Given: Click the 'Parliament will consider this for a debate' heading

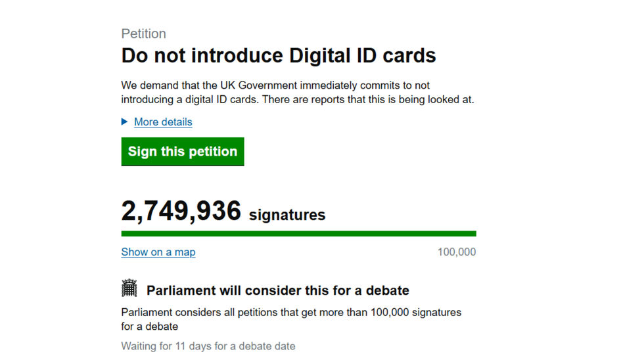Looking at the screenshot, I should click(x=278, y=290).
